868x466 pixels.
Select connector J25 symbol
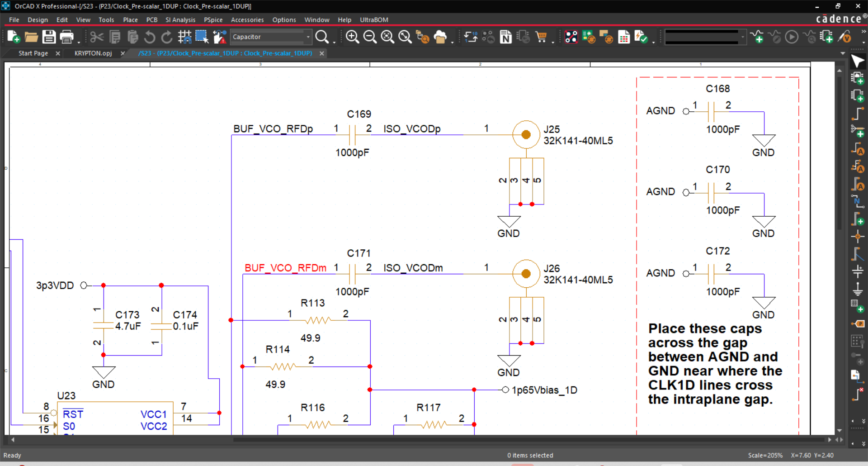coord(526,134)
